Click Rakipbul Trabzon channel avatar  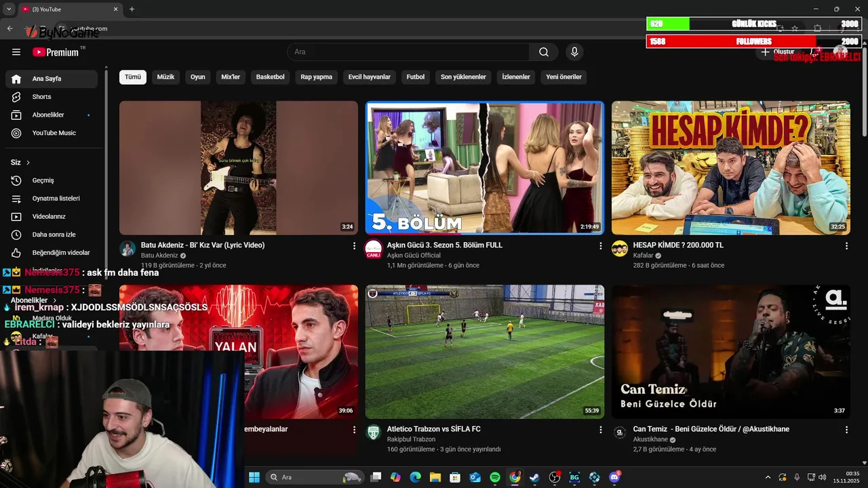tap(374, 432)
